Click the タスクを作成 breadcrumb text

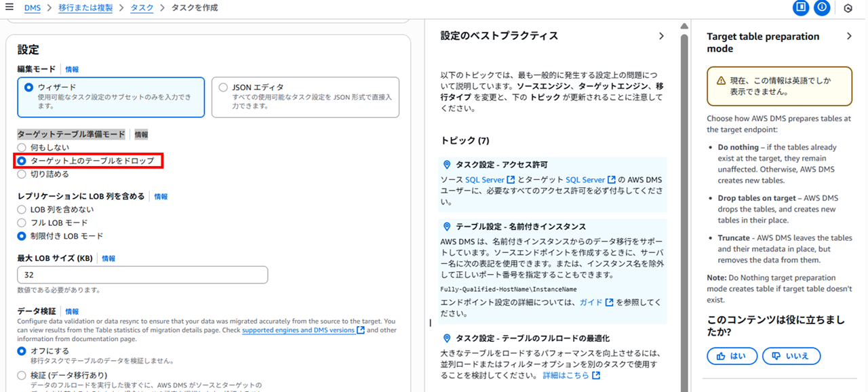194,8
